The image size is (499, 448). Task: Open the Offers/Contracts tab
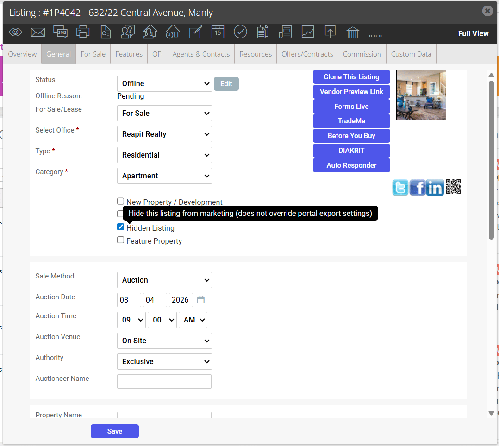[307, 54]
